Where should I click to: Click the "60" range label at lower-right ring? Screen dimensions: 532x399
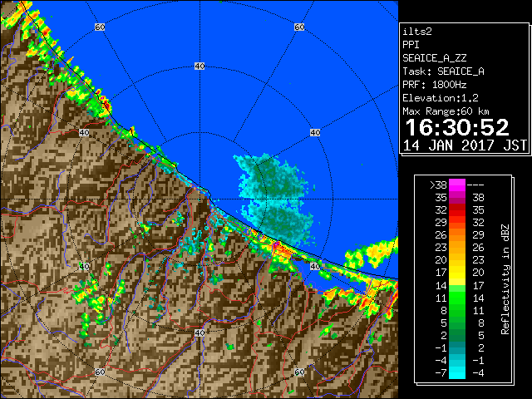[x=299, y=372]
